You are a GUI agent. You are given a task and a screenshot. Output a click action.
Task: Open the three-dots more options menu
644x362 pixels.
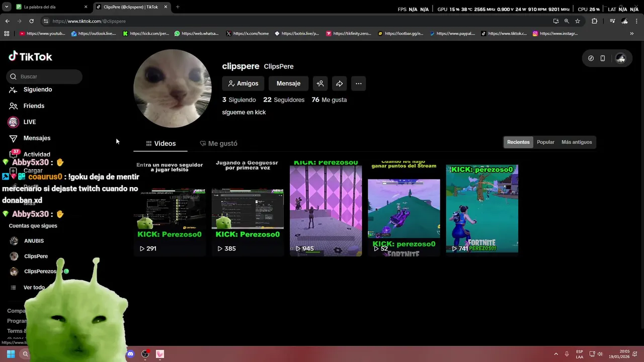click(x=358, y=83)
